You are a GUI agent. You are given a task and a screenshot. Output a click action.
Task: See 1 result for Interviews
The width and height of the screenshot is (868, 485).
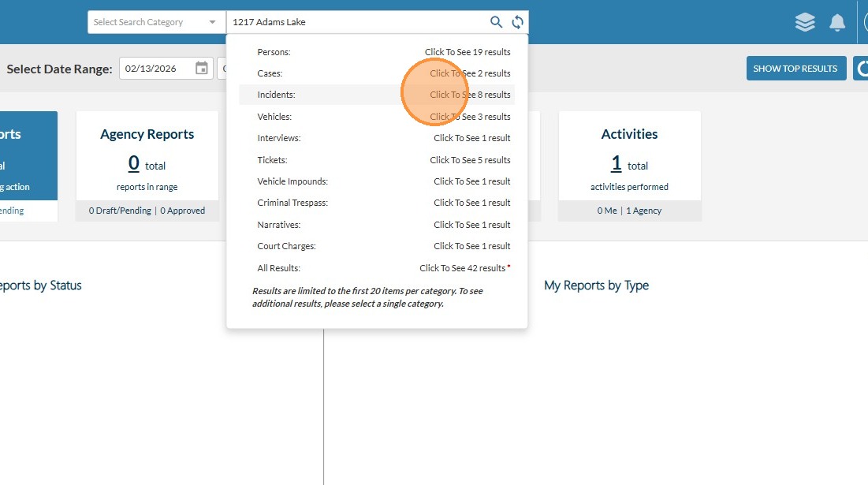coord(471,138)
